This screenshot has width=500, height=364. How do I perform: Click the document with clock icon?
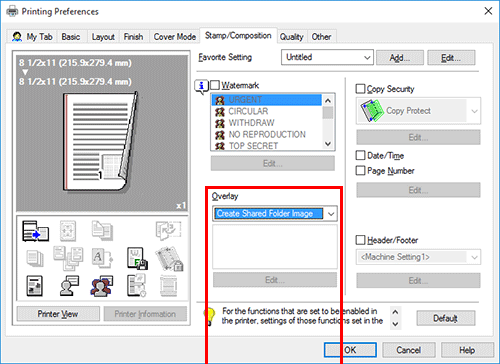click(x=136, y=286)
